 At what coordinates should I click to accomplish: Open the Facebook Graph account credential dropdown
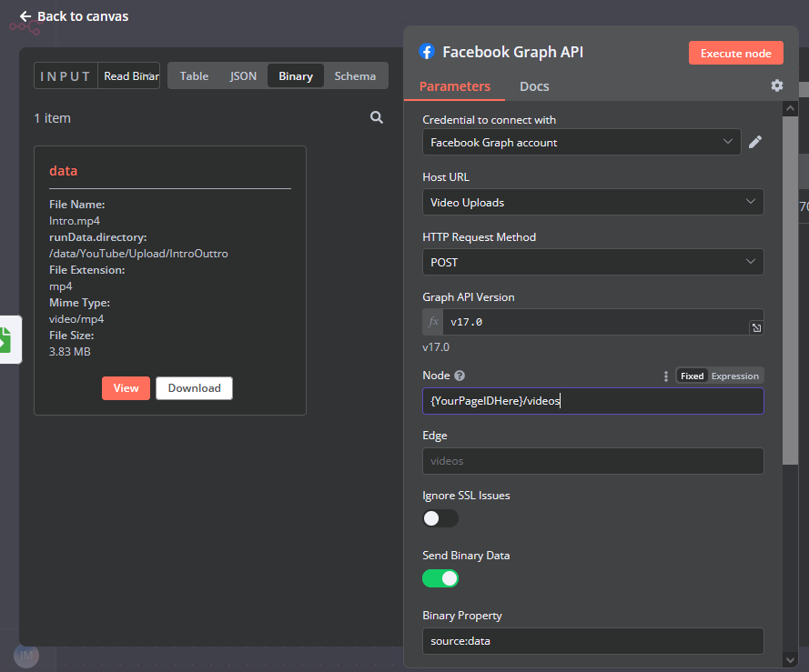[x=581, y=142]
